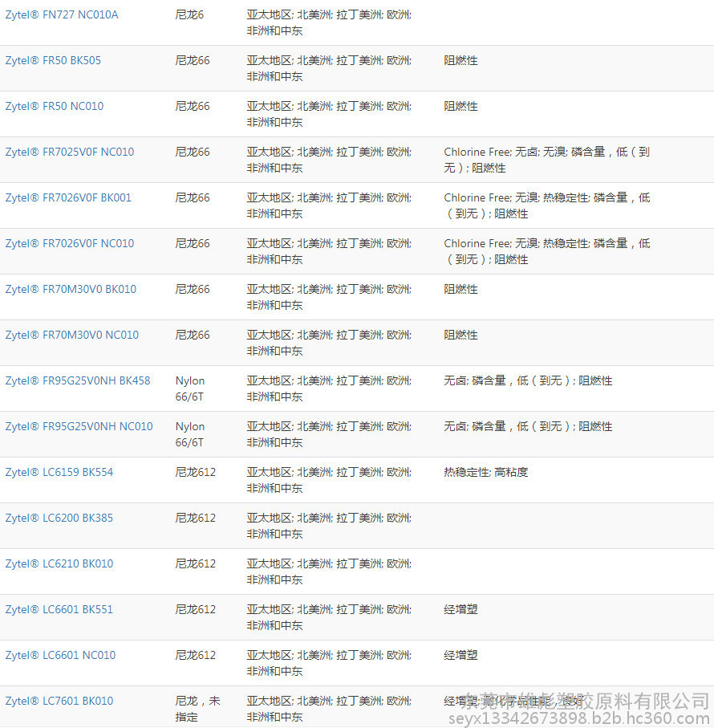Select 尼龙66 in the FR50 NC010 row
The width and height of the screenshot is (714, 728).
tap(193, 106)
